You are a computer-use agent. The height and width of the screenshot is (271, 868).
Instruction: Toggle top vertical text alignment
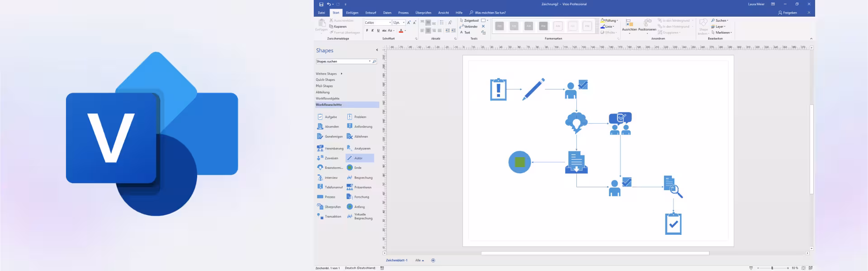tap(422, 23)
